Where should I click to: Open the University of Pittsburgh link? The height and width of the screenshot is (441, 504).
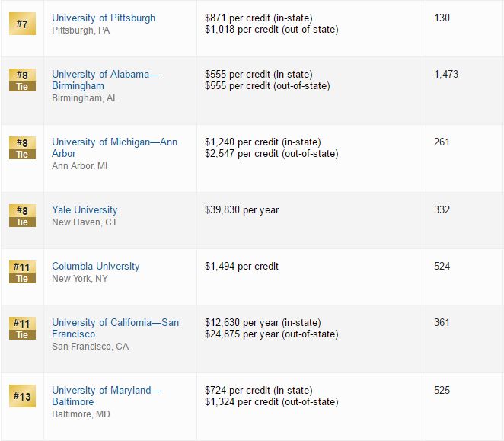coord(104,18)
